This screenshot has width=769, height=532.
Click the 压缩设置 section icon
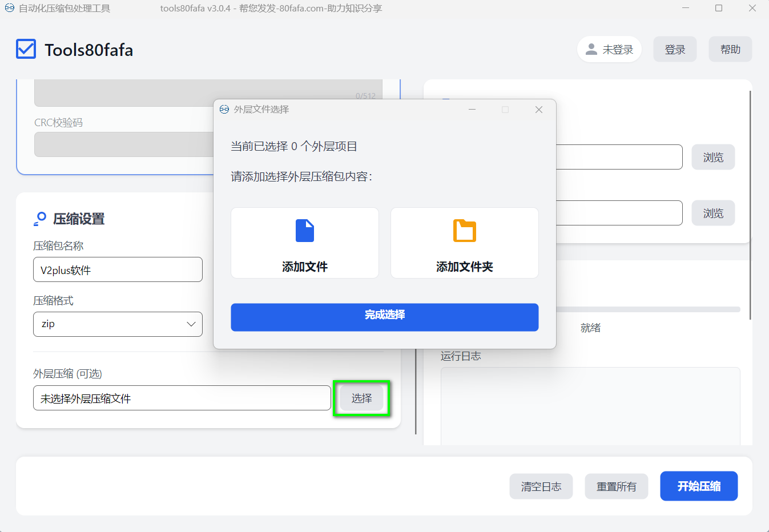pyautogui.click(x=40, y=219)
